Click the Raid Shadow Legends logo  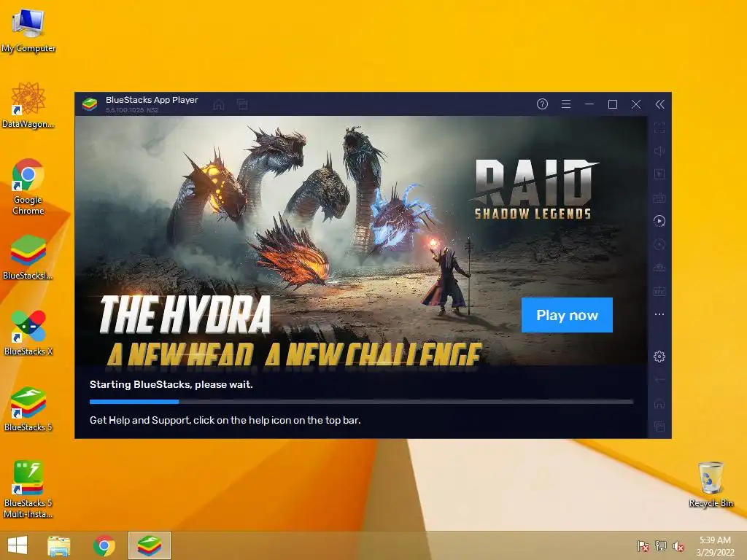533,189
